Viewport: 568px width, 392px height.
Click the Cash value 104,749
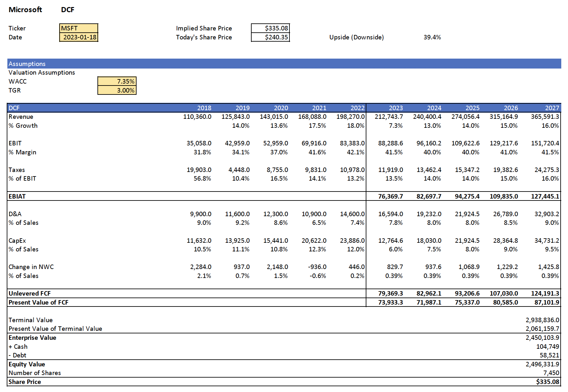pos(547,347)
